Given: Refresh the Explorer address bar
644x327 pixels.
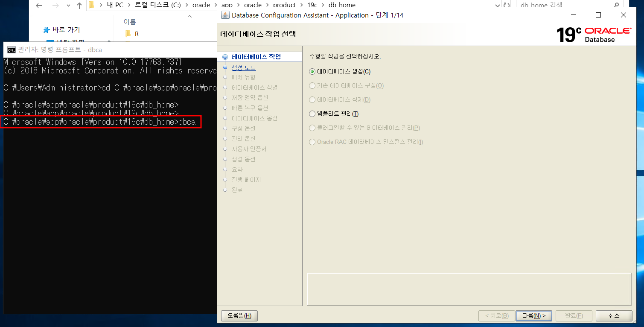Looking at the screenshot, I should pos(507,5).
